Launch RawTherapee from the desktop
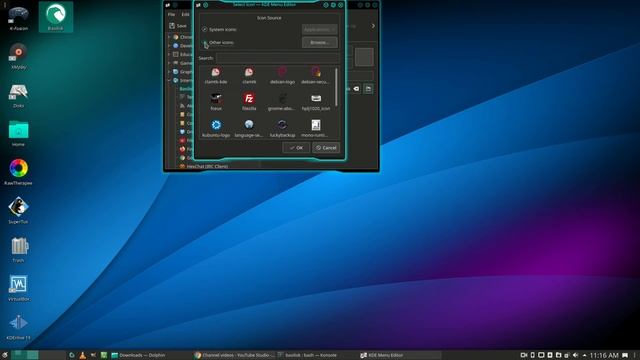This screenshot has height=360, width=640. (18, 172)
